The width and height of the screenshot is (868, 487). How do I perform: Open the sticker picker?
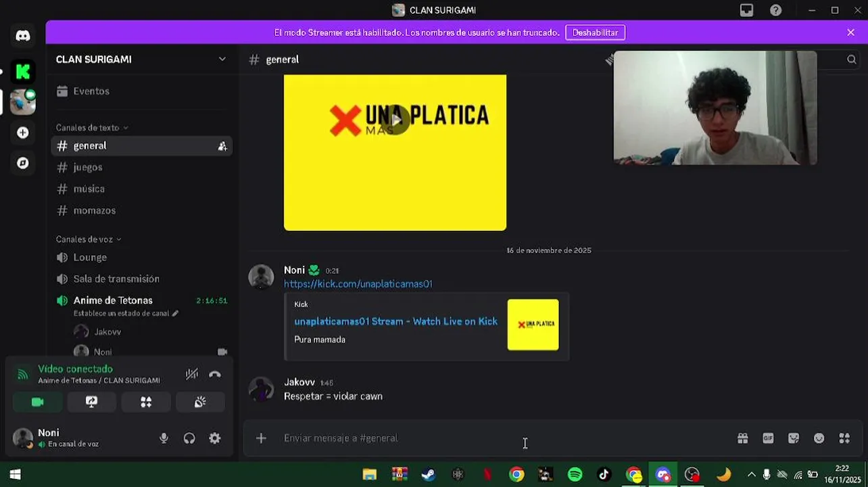(x=794, y=438)
